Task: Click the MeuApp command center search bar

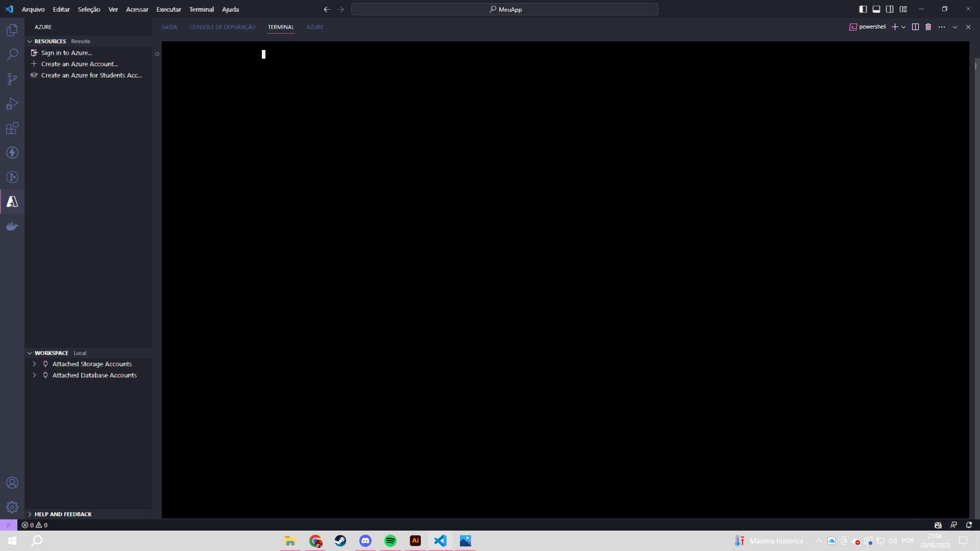Action: [x=504, y=9]
